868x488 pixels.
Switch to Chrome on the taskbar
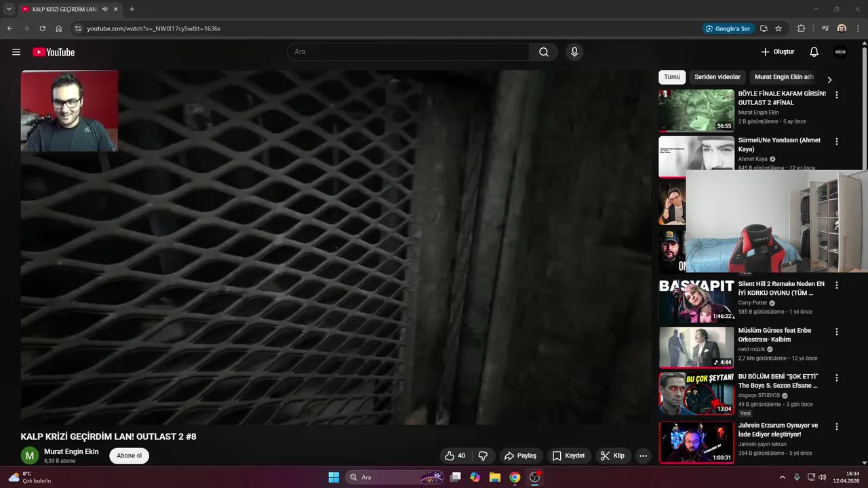515,477
